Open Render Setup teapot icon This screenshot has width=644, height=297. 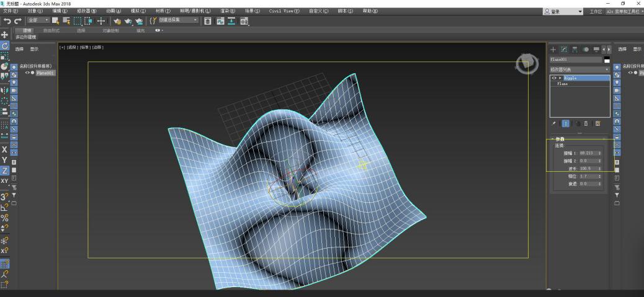[117, 21]
